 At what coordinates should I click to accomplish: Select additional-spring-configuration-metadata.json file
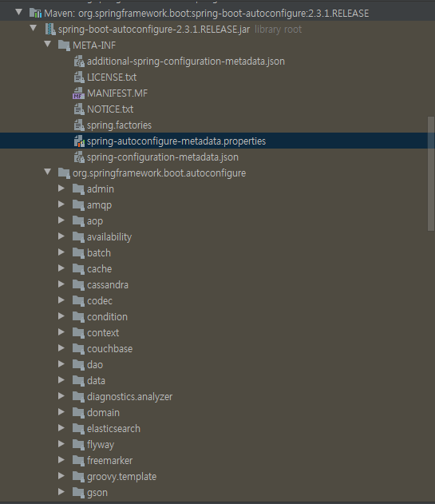point(186,61)
